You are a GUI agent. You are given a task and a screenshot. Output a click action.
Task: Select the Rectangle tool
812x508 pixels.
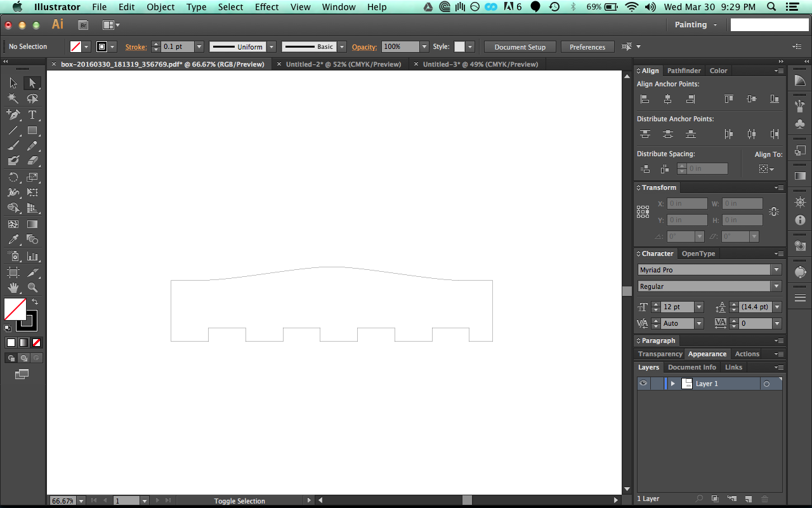click(32, 129)
